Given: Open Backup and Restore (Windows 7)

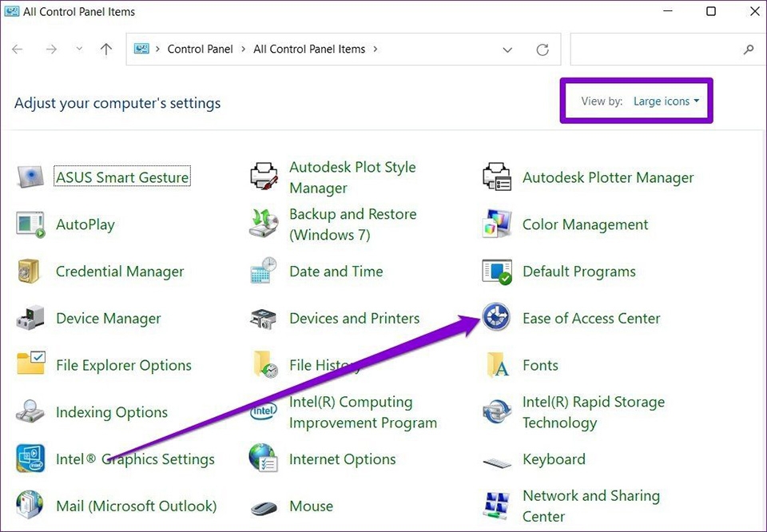Looking at the screenshot, I should click(x=352, y=224).
